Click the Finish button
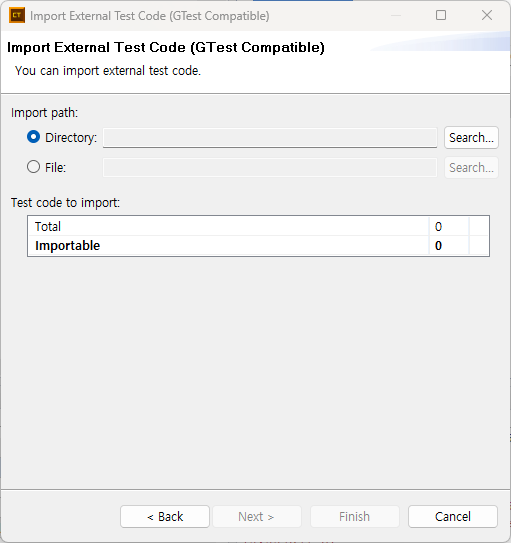The width and height of the screenshot is (511, 543). coord(355,516)
